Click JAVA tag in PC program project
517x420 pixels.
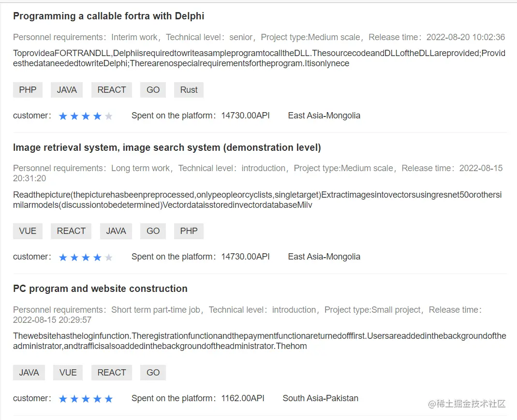click(x=29, y=373)
